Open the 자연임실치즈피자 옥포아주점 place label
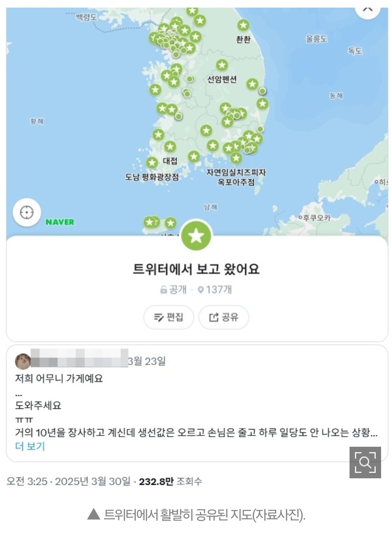Screen dimensions: 392x540 (x=236, y=177)
